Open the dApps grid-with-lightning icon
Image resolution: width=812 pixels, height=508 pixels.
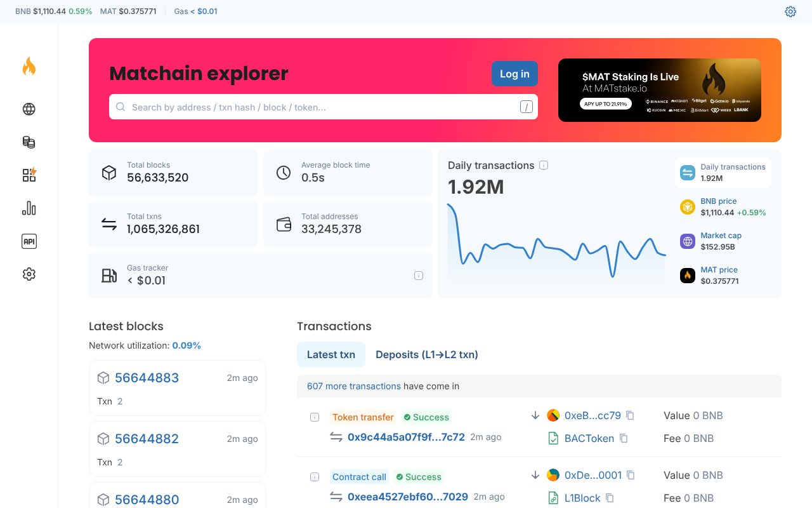pyautogui.click(x=29, y=175)
